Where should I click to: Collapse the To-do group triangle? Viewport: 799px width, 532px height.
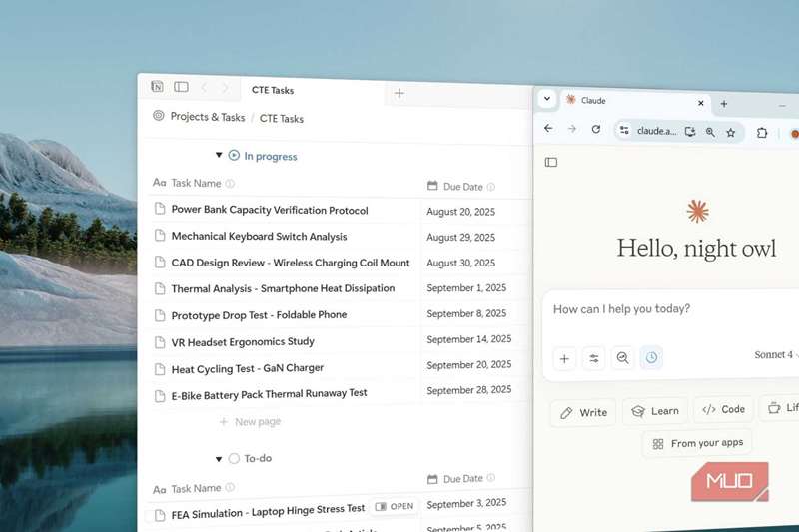point(219,459)
